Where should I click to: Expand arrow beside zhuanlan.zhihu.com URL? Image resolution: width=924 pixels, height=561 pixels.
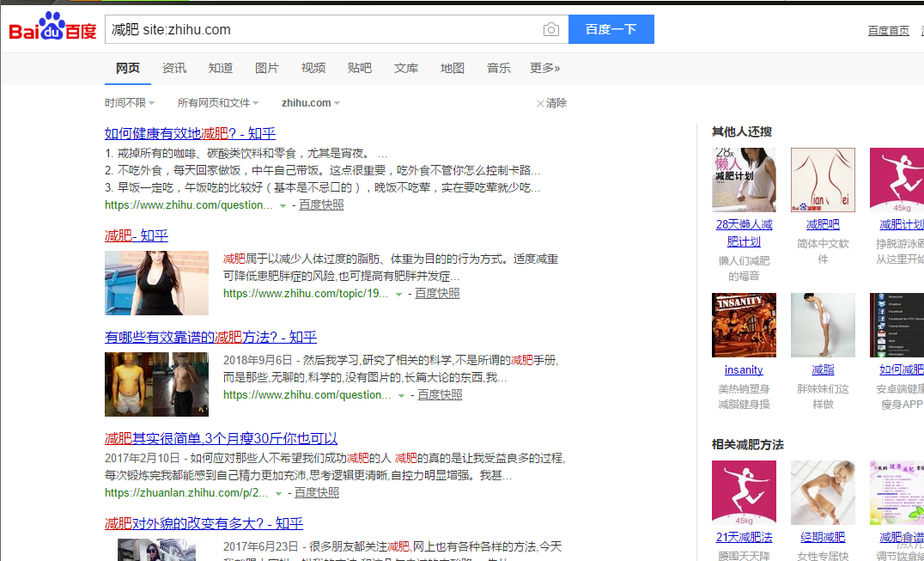coord(279,493)
